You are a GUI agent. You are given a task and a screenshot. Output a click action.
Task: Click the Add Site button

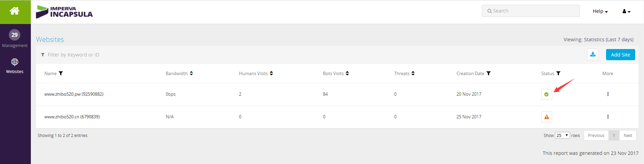click(620, 54)
